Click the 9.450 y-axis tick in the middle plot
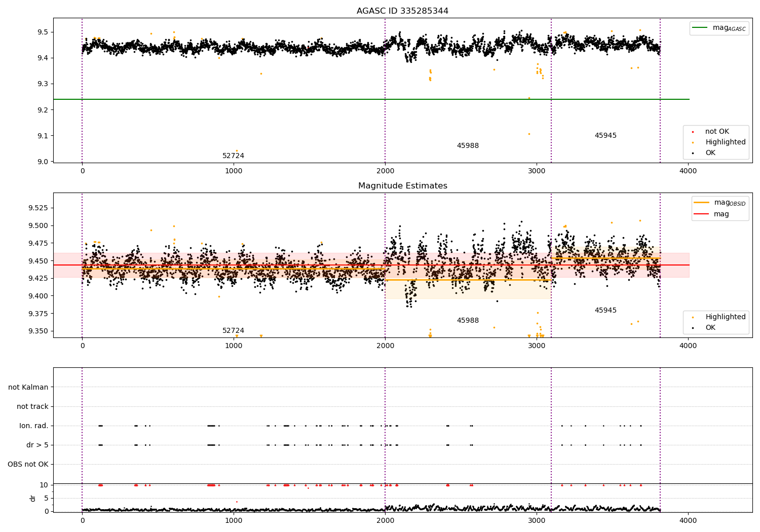The width and height of the screenshot is (760, 532). click(39, 261)
